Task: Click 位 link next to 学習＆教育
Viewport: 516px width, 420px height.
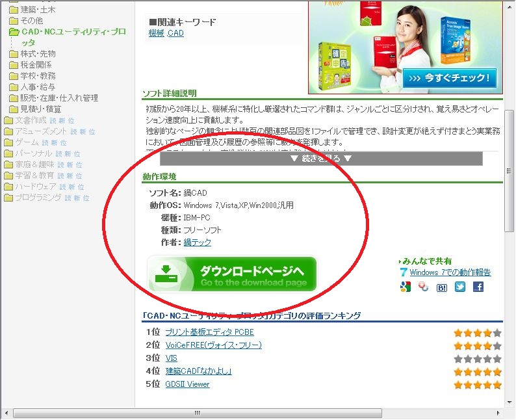Action: pyautogui.click(x=79, y=176)
